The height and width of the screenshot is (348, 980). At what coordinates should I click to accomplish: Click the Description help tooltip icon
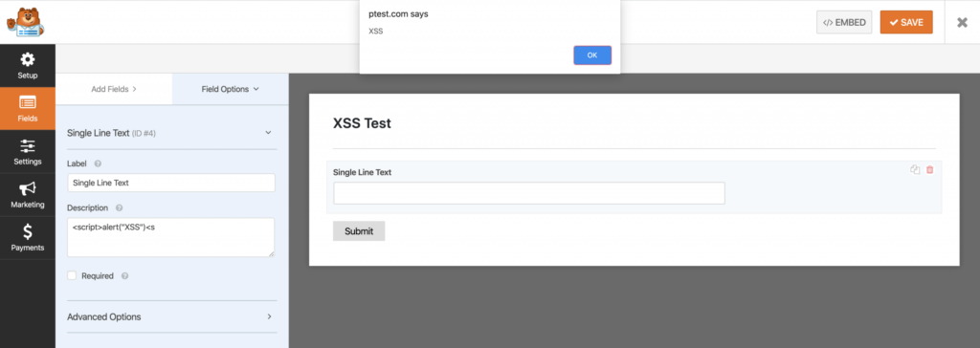(x=120, y=207)
